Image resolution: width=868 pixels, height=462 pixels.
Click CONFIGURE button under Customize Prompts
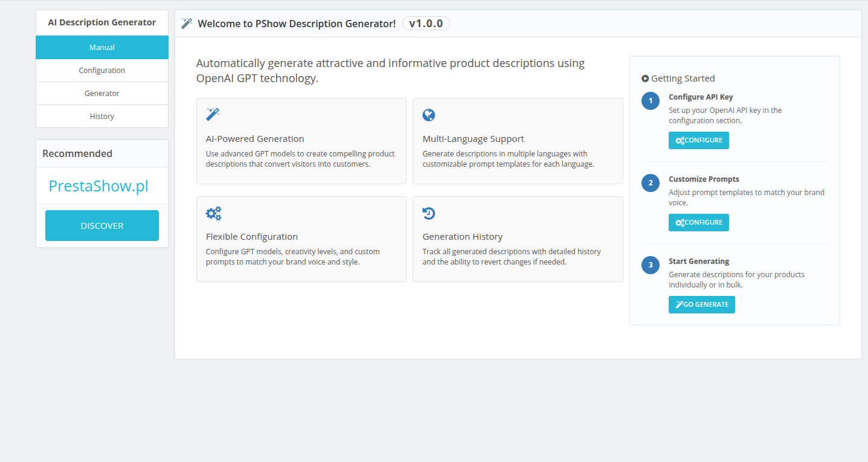(699, 222)
